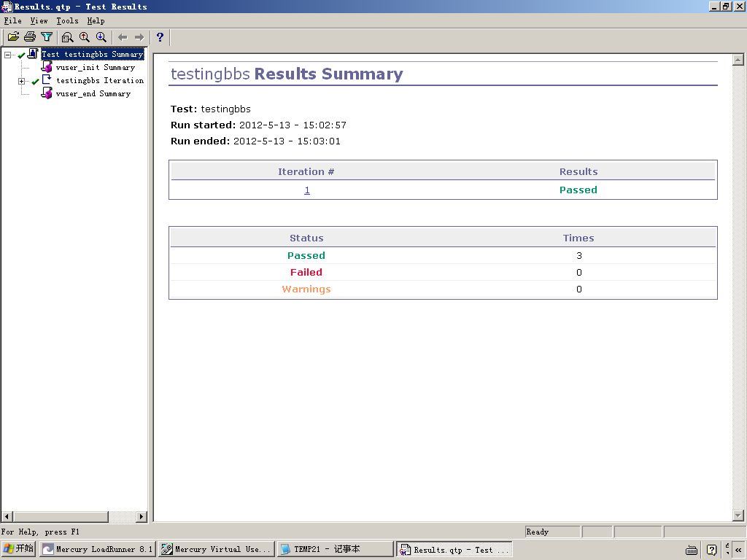747x560 pixels.
Task: Collapse the Test testingbbs Summary tree node
Action: tap(7, 55)
